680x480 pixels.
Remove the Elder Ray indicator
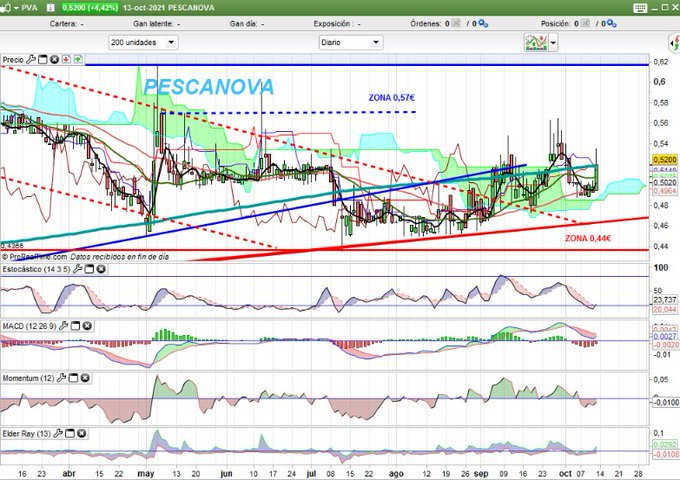pyautogui.click(x=82, y=434)
